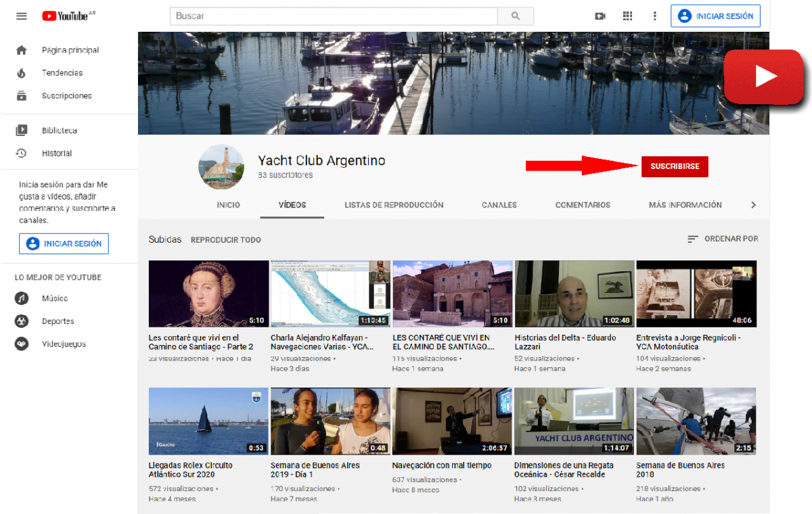
Task: Focus the Buscar search field
Action: pyautogui.click(x=334, y=16)
